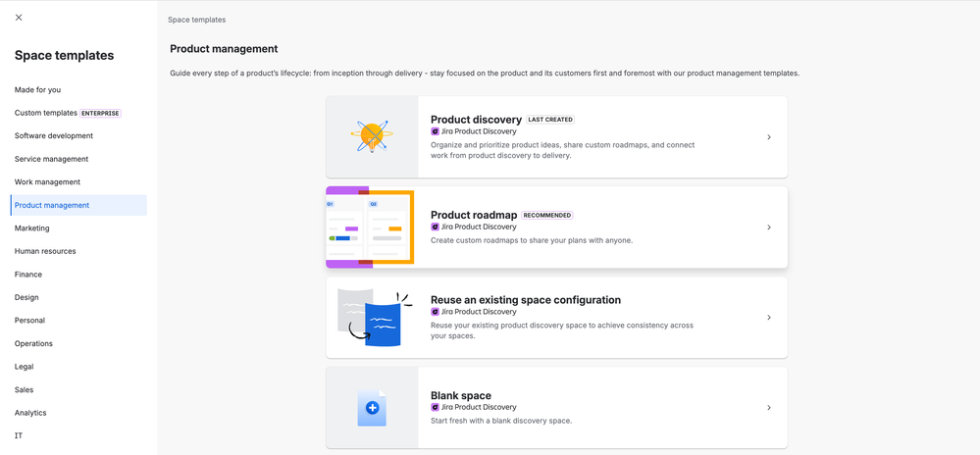Viewport: 980px width, 455px height.
Task: Expand the Product roadmap template chevron
Action: [x=769, y=227]
